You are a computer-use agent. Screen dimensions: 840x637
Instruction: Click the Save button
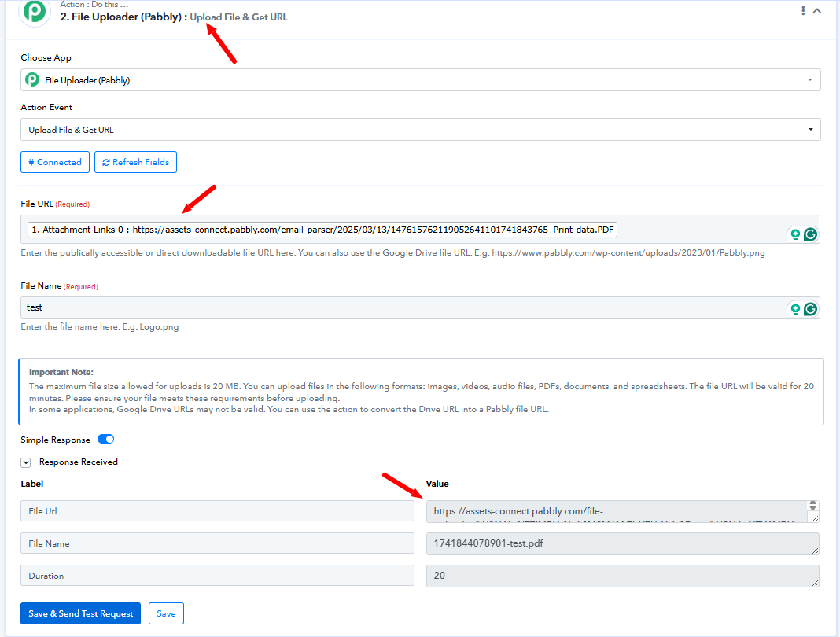[166, 613]
